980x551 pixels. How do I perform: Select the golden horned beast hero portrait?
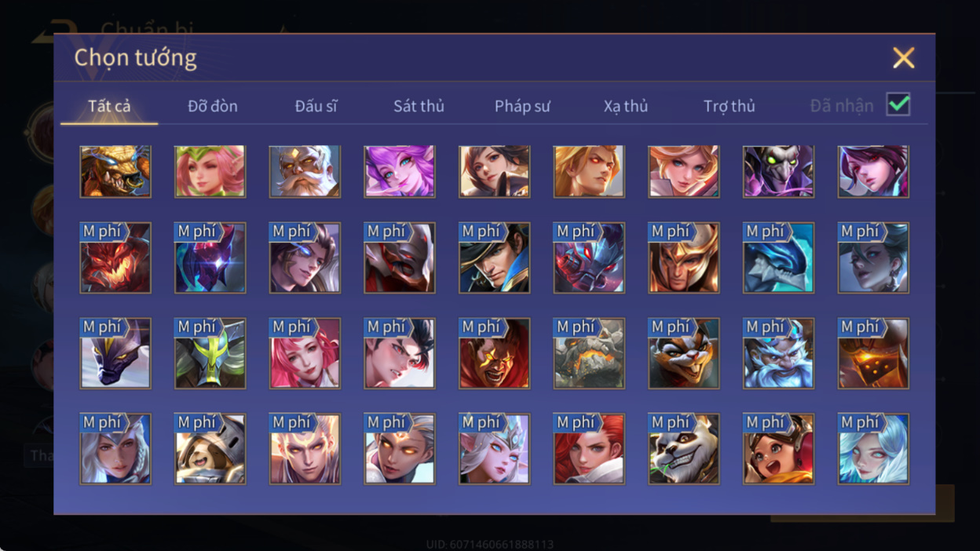pyautogui.click(x=115, y=171)
